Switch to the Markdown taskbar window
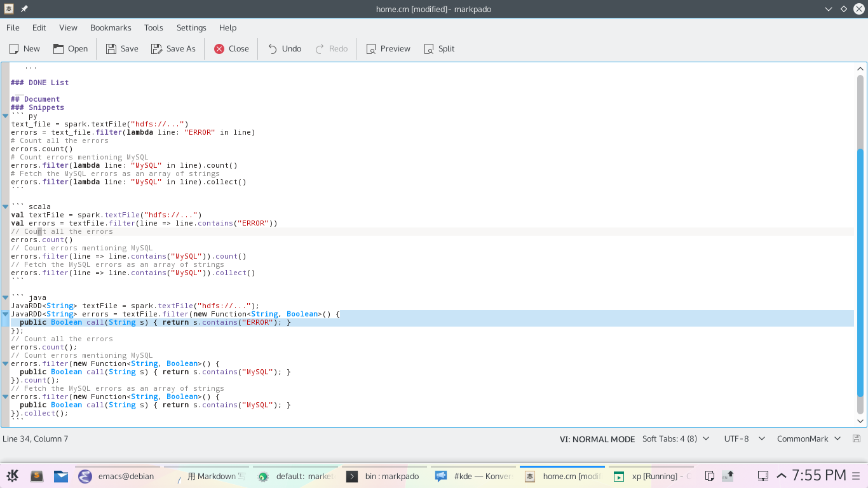Viewport: 868px width, 488px height. (207, 476)
